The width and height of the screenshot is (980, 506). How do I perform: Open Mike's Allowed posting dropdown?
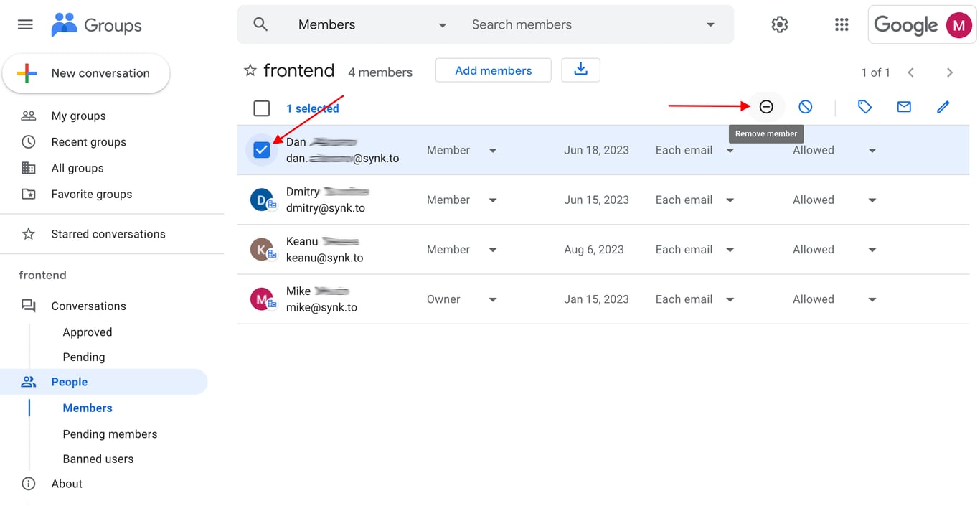pos(872,299)
